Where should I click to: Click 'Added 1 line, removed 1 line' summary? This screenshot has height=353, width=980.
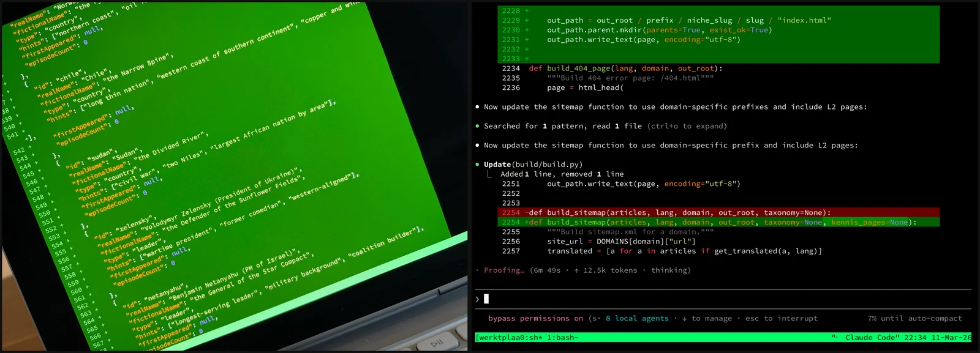coord(562,174)
